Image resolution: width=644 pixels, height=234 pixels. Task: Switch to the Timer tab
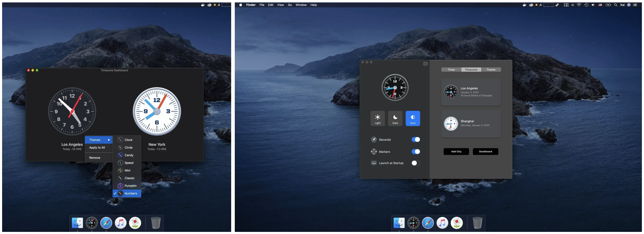point(451,70)
